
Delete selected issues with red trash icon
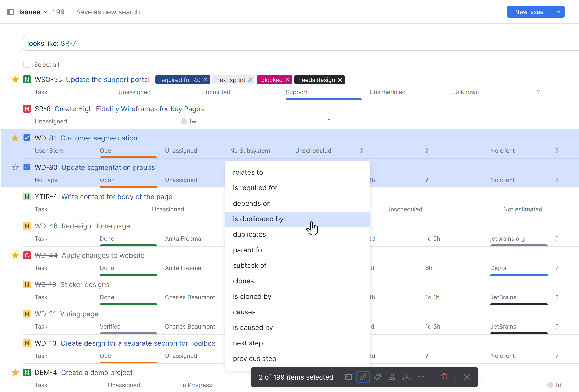(444, 377)
